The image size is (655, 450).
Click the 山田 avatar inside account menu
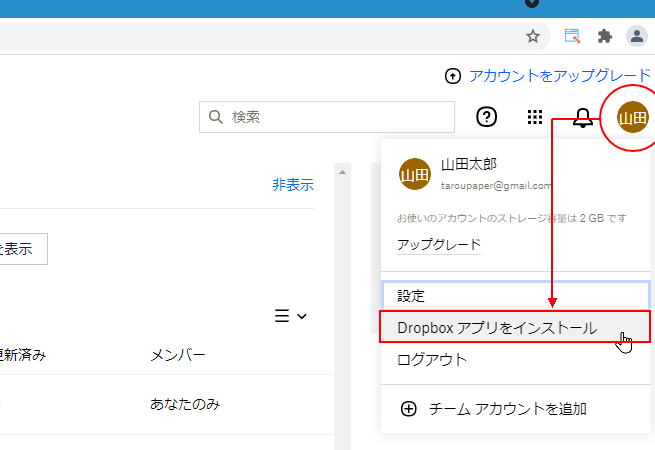tap(415, 174)
